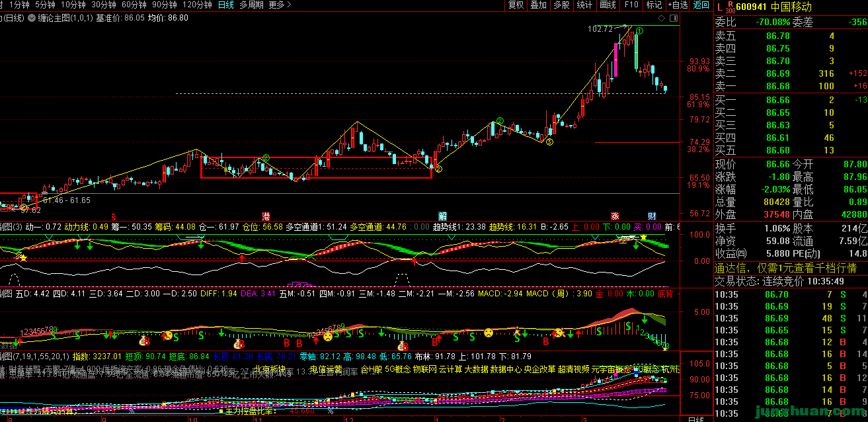Viewport: 868px width, 422px height.
Task: Click the 61.46 - 61.65 range label
Action: pyautogui.click(x=65, y=200)
